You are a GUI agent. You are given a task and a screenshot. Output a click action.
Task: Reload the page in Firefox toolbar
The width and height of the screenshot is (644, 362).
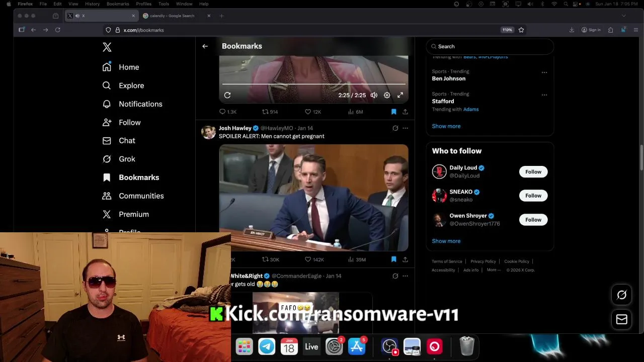point(58,30)
